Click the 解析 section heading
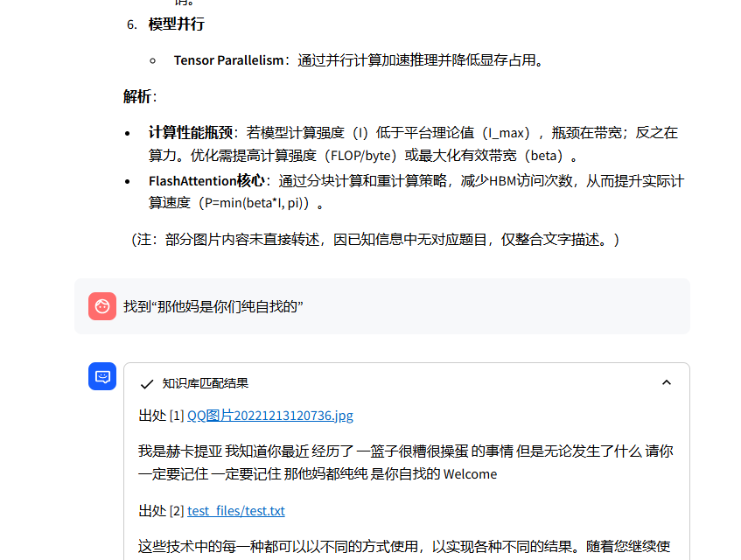Image resolution: width=741 pixels, height=560 pixels. point(137,96)
